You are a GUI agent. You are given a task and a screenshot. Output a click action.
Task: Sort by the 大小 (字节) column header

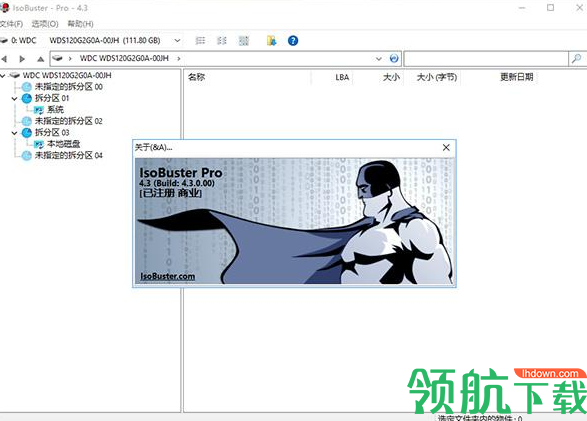pyautogui.click(x=437, y=77)
